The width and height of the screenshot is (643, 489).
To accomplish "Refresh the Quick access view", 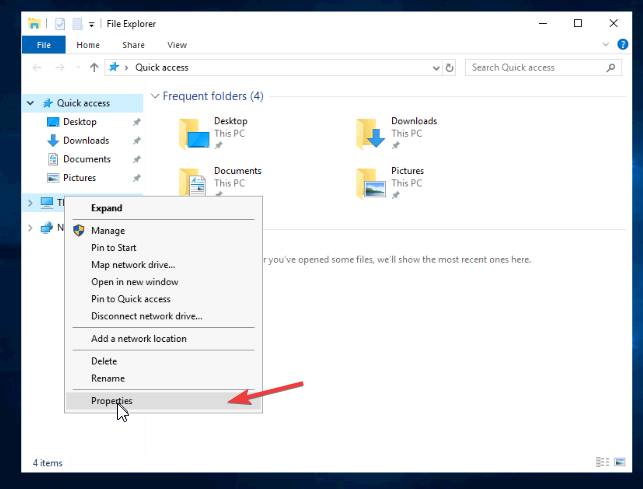I will [449, 68].
